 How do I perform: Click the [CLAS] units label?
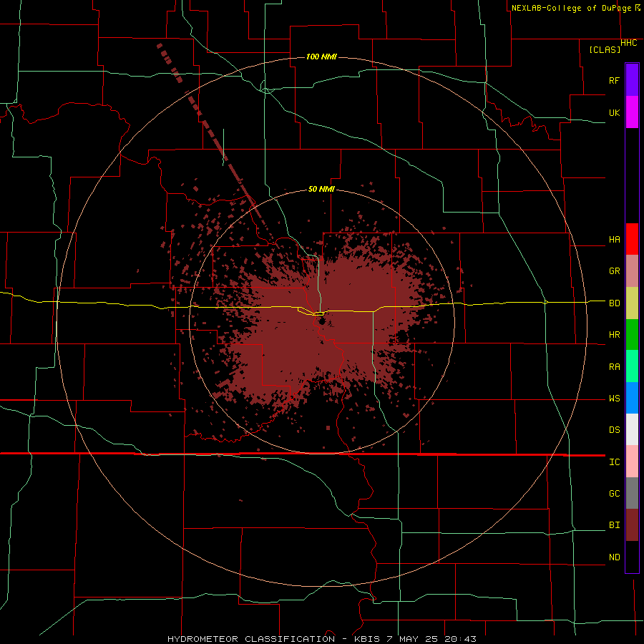(605, 49)
